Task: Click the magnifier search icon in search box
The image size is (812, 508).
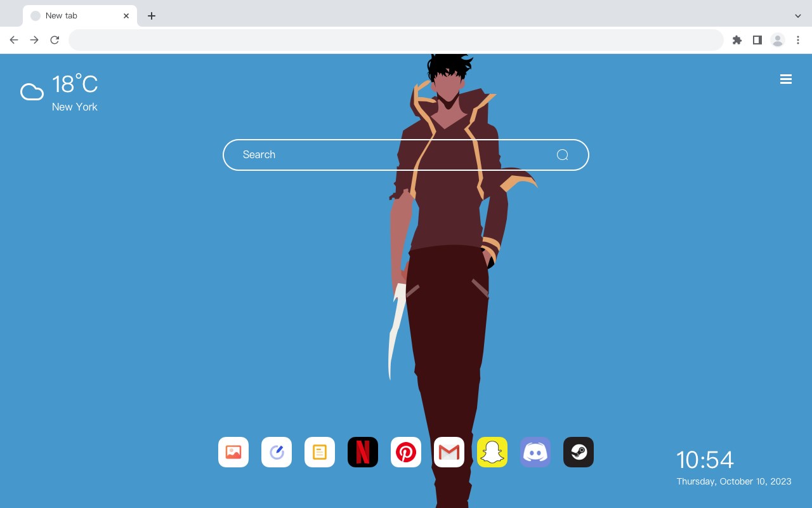Action: (x=562, y=155)
